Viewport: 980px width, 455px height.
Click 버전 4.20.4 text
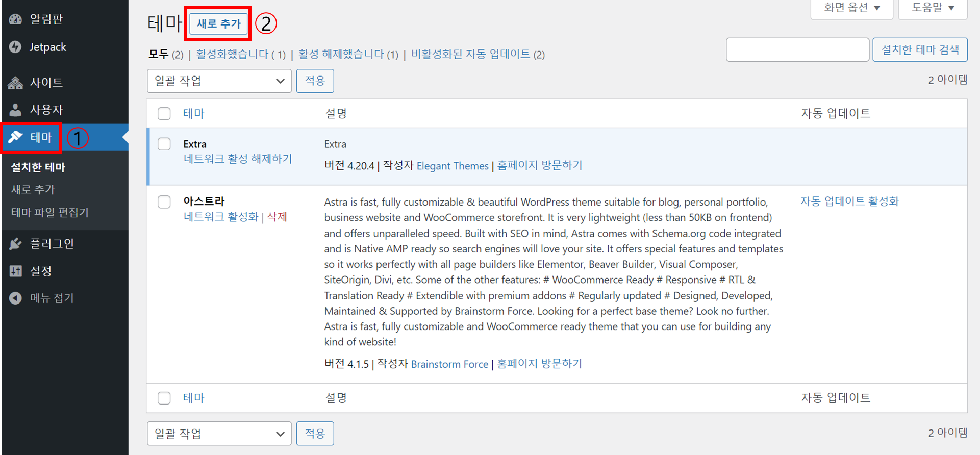pyautogui.click(x=349, y=166)
